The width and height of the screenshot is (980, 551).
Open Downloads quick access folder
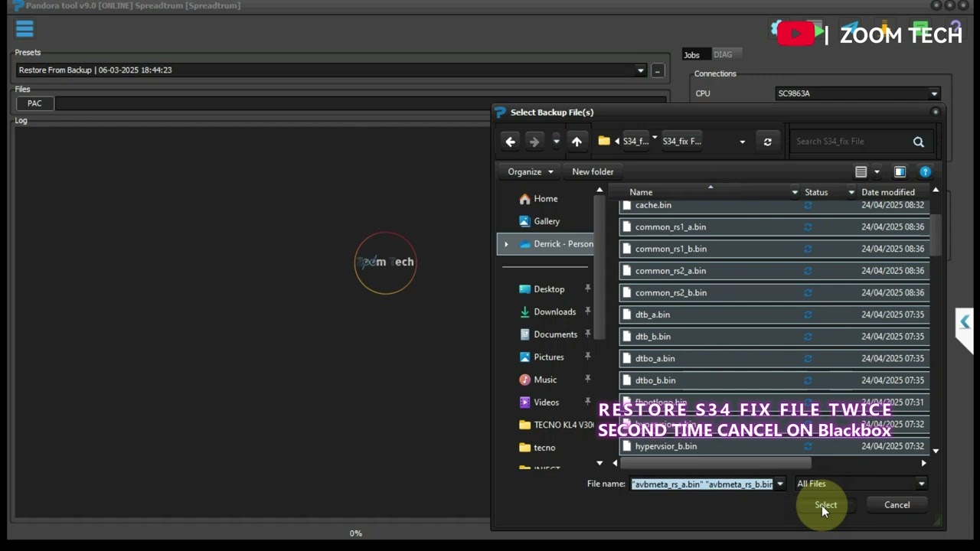pos(554,311)
